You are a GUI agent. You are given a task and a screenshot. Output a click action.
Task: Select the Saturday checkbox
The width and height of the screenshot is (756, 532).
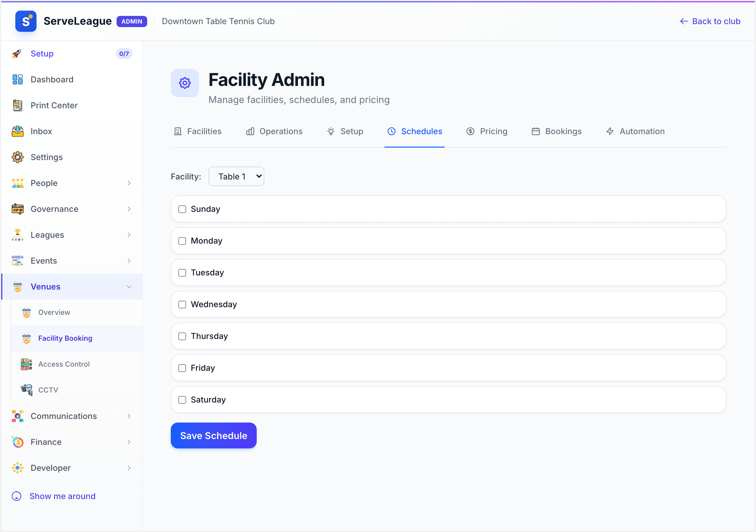pos(182,400)
